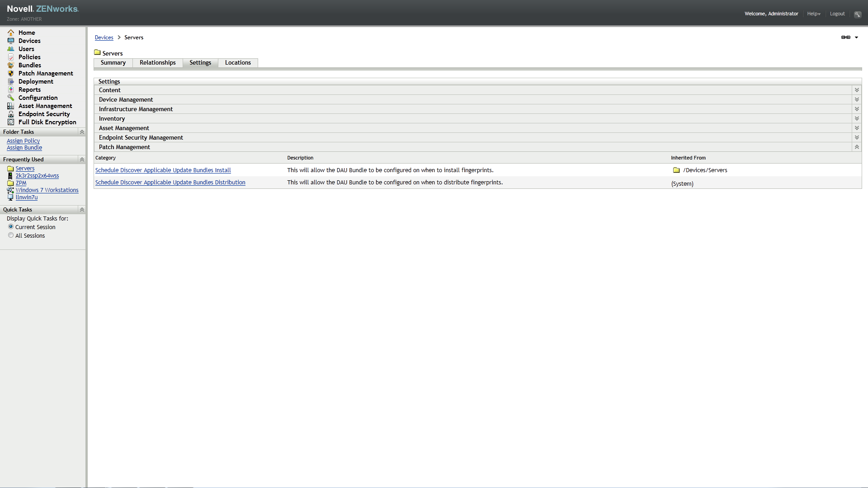The width and height of the screenshot is (868, 488).
Task: Switch to the Relationships tab
Action: (157, 63)
